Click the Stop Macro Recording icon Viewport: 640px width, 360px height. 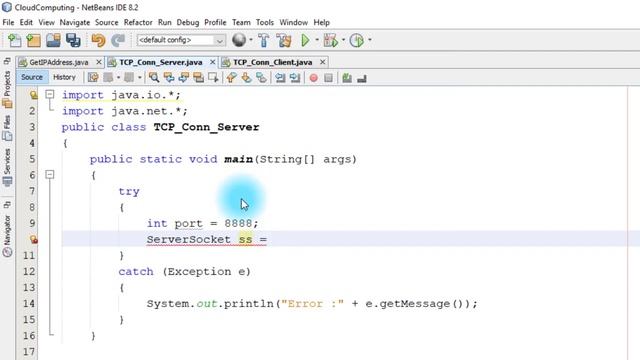tap(328, 78)
